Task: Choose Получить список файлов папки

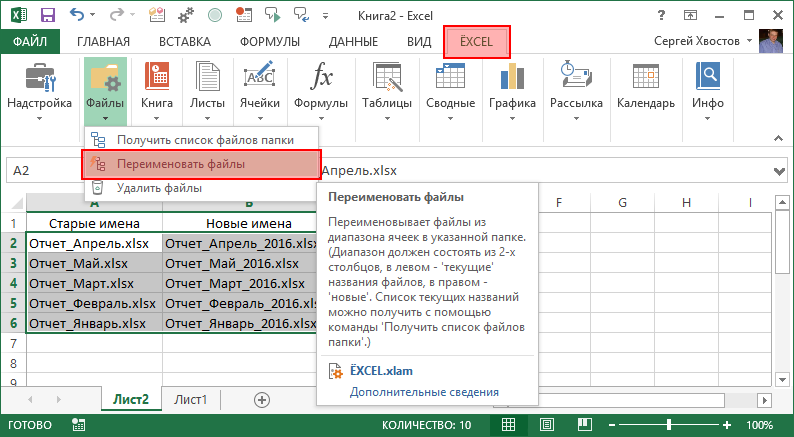Action: tap(202, 140)
